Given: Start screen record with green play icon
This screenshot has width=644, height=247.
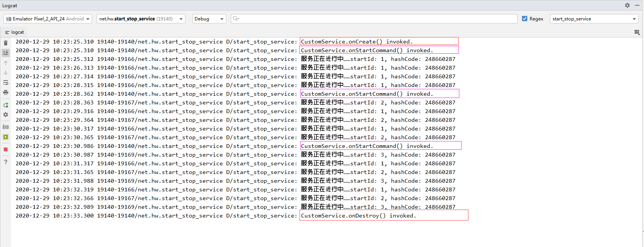Looking at the screenshot, I should coord(6,137).
